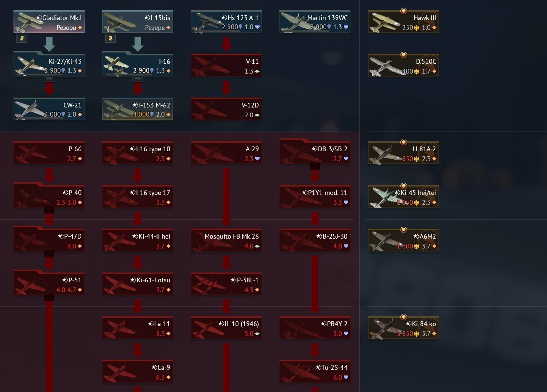Select the Hs 123 A-1 aircraft card
Screen dimensions: 547x392
226,22
